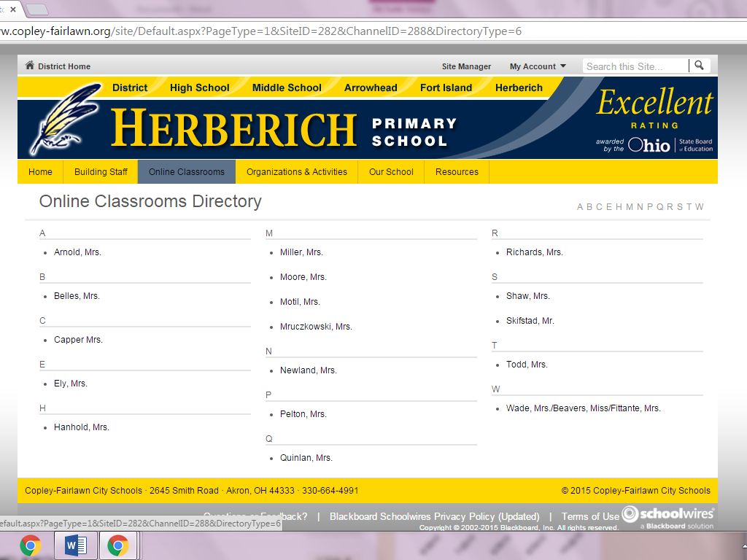Select the Organizations & Activities menu
This screenshot has width=747, height=560.
pyautogui.click(x=297, y=172)
